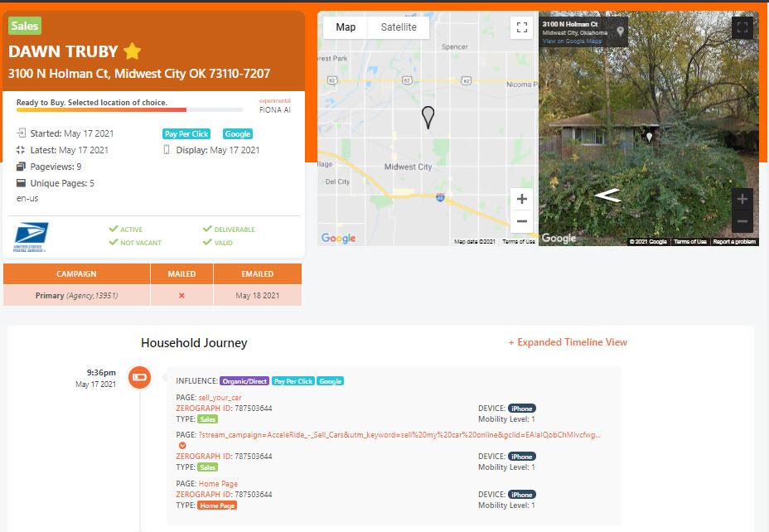
Task: Toggle fullscreen on the map view
Action: pyautogui.click(x=522, y=27)
